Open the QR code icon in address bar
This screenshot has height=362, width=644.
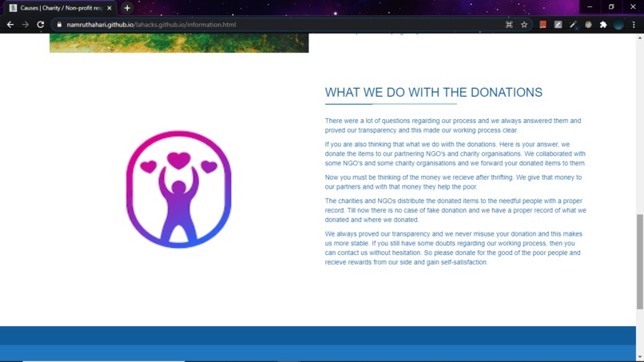[x=509, y=25]
